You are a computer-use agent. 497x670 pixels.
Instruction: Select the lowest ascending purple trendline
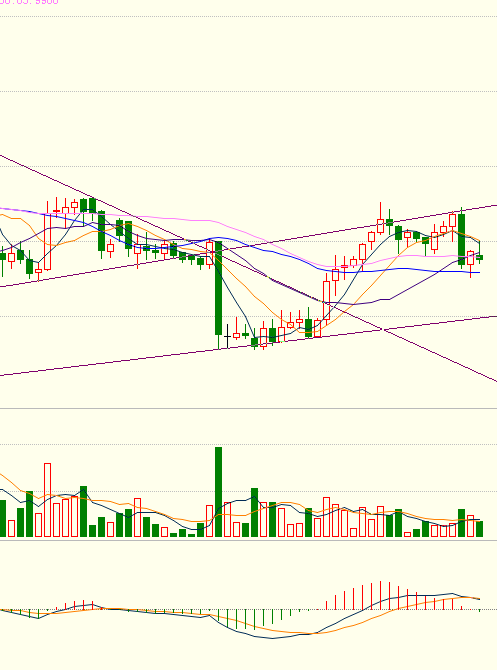click(x=248, y=346)
